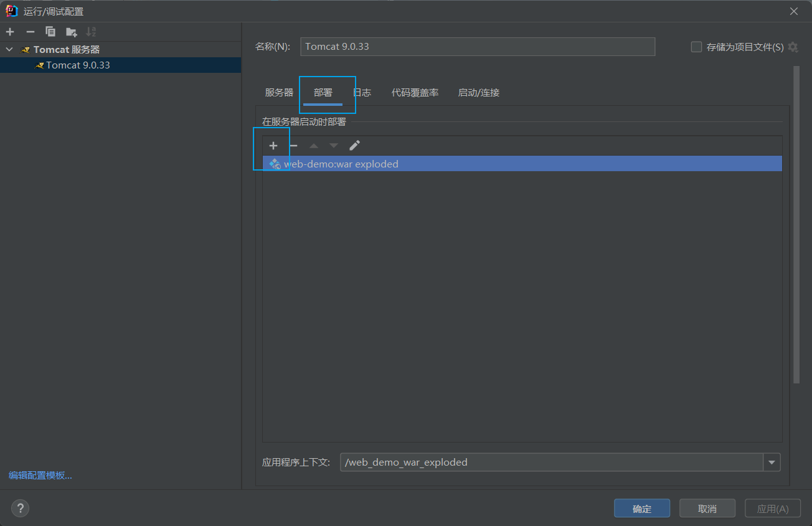
Task: Switch to the 部署 tab
Action: tap(323, 92)
